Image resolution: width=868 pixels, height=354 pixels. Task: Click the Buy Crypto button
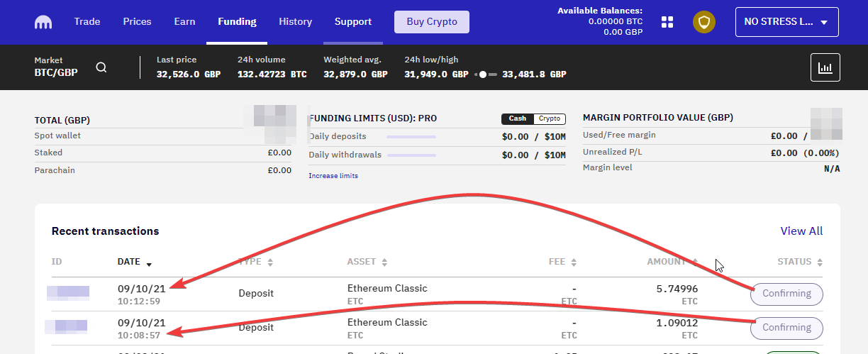(432, 22)
